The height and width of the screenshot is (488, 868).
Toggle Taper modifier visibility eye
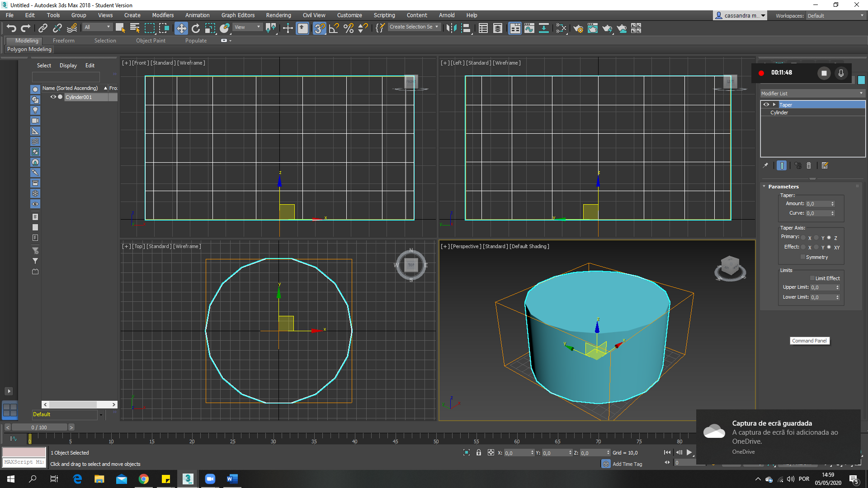(766, 104)
